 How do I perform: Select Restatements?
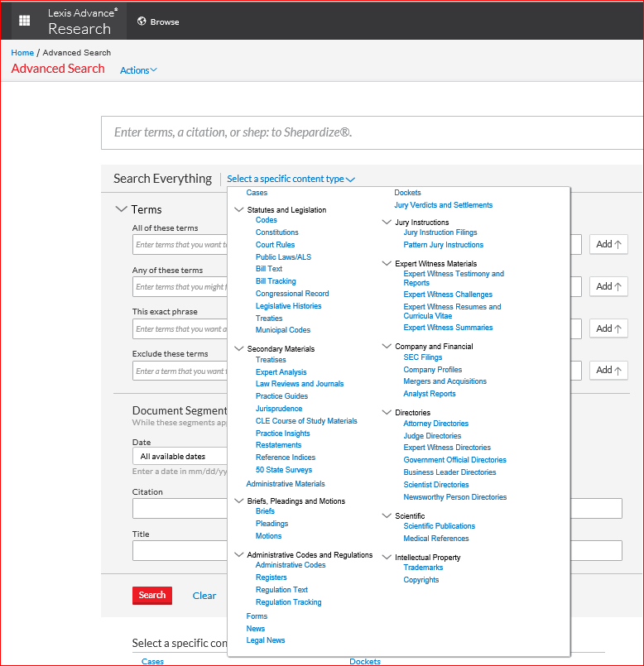pyautogui.click(x=278, y=445)
